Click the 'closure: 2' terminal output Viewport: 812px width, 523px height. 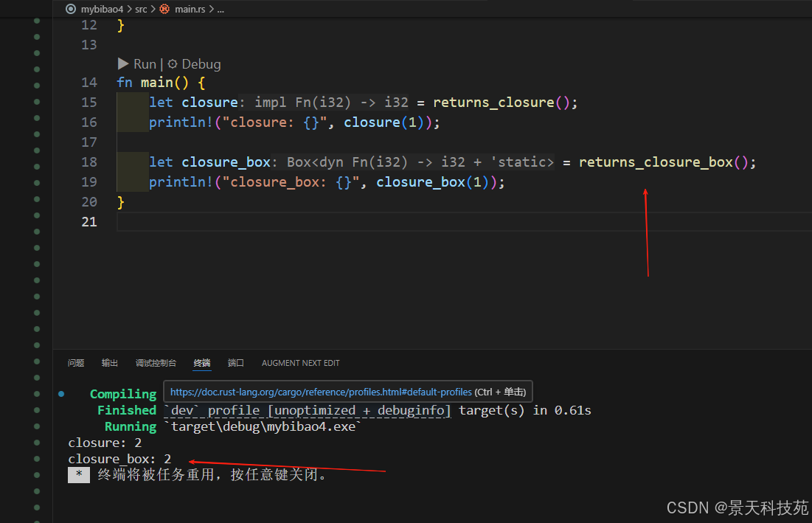(x=105, y=443)
